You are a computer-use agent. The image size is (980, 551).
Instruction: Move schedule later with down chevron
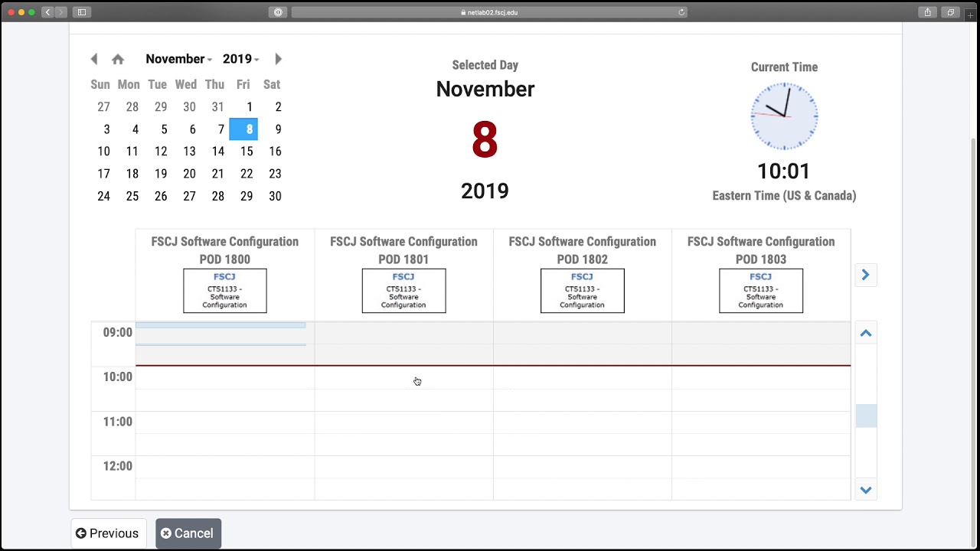[866, 490]
